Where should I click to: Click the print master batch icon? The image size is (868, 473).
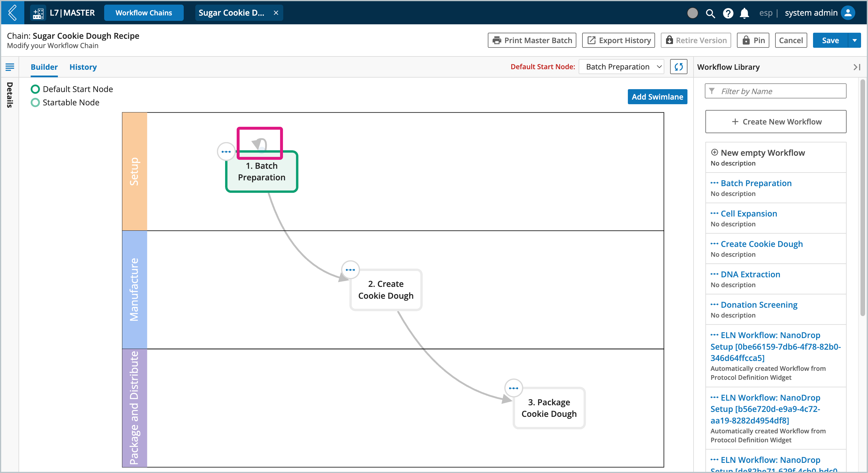click(498, 40)
